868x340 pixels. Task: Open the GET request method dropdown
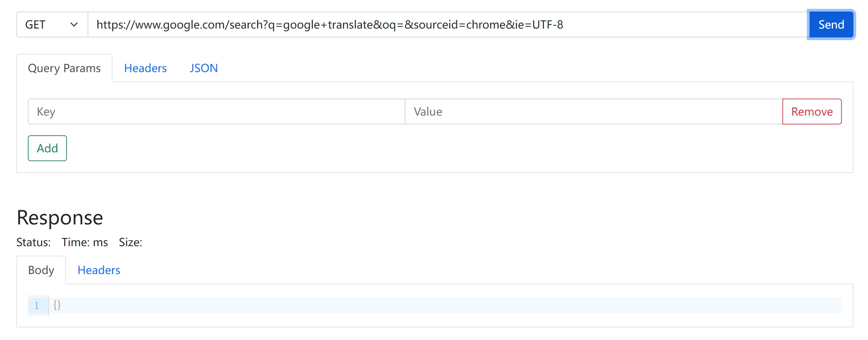click(x=52, y=24)
